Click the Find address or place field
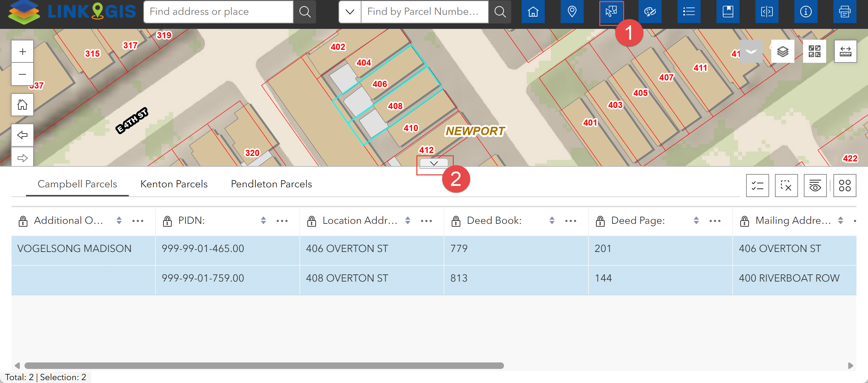 pyautogui.click(x=218, y=12)
